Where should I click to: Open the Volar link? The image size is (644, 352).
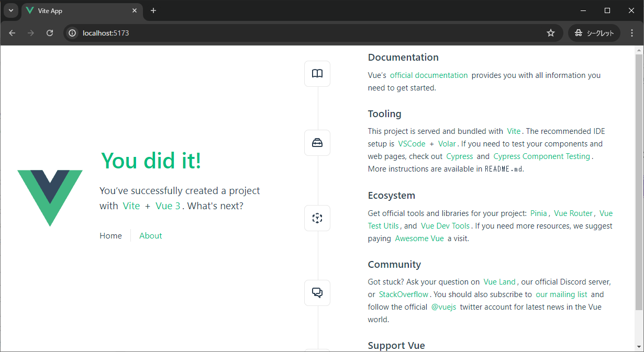[x=448, y=144]
